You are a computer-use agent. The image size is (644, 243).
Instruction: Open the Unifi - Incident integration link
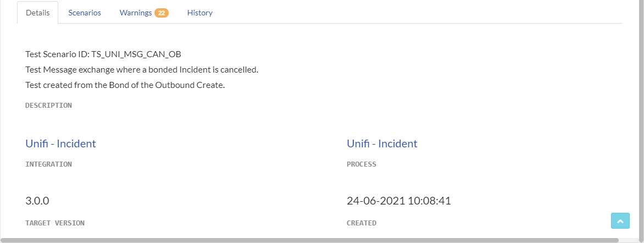point(60,143)
